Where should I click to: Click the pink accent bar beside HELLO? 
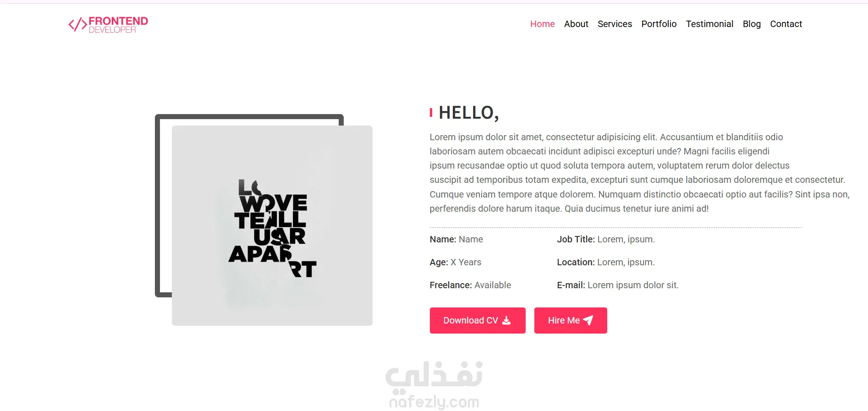[x=431, y=113]
